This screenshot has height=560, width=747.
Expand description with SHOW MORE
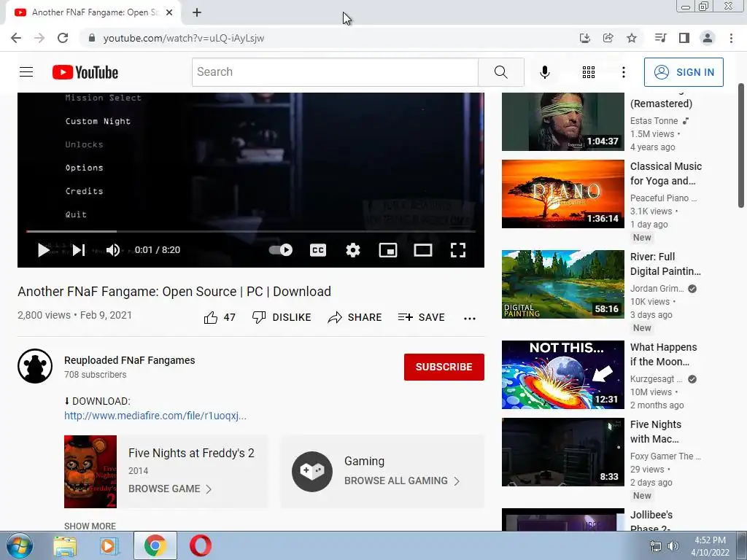[x=90, y=526]
